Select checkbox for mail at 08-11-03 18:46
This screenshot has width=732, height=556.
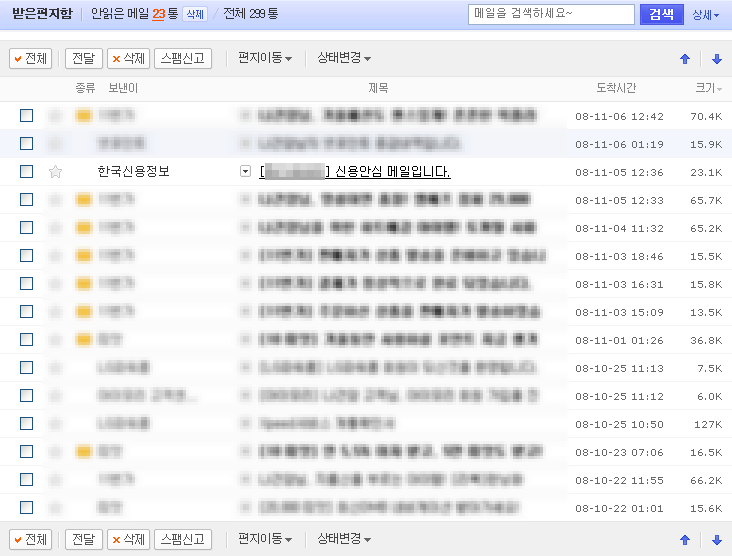[27, 255]
